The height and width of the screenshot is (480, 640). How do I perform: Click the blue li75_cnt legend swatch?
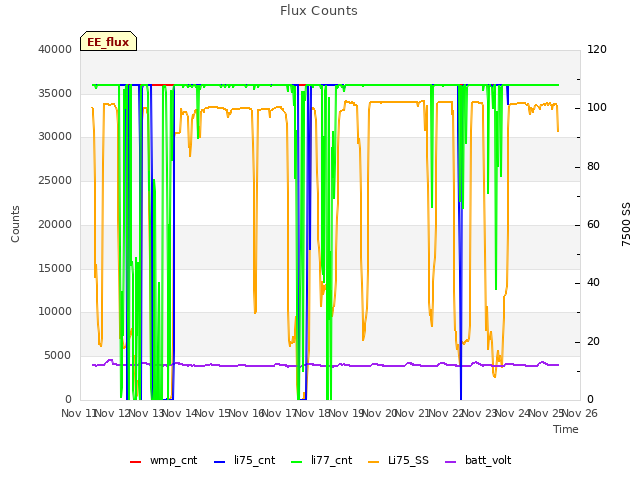[220, 462]
